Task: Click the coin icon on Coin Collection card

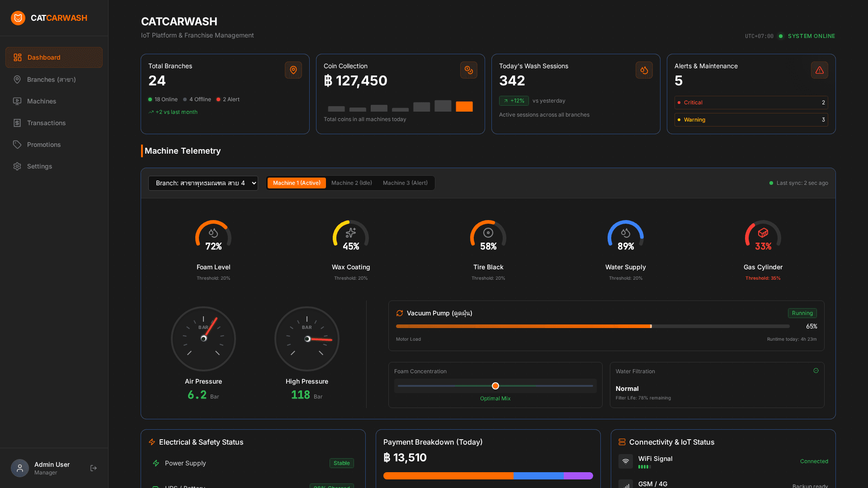Action: click(x=469, y=70)
